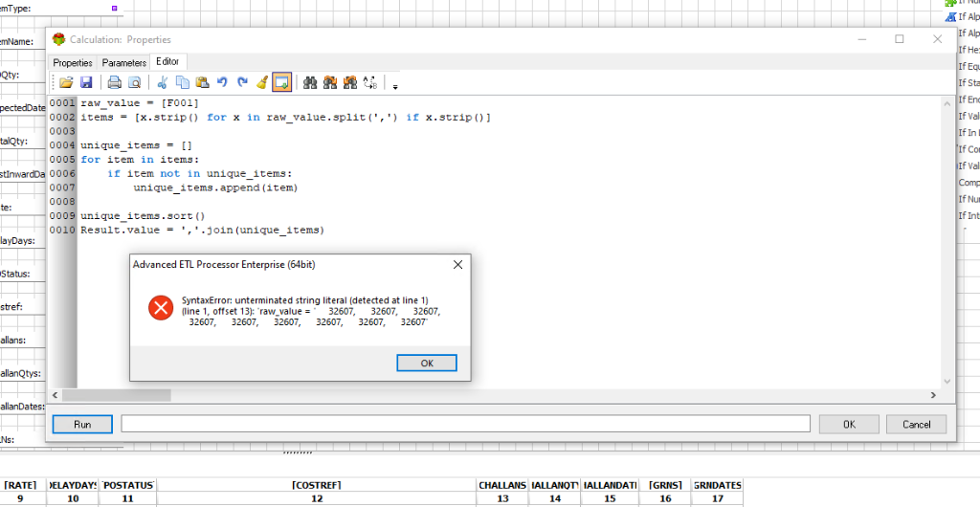Cancel the Calculation Properties dialog
The width and height of the screenshot is (980, 507).
[x=916, y=424]
